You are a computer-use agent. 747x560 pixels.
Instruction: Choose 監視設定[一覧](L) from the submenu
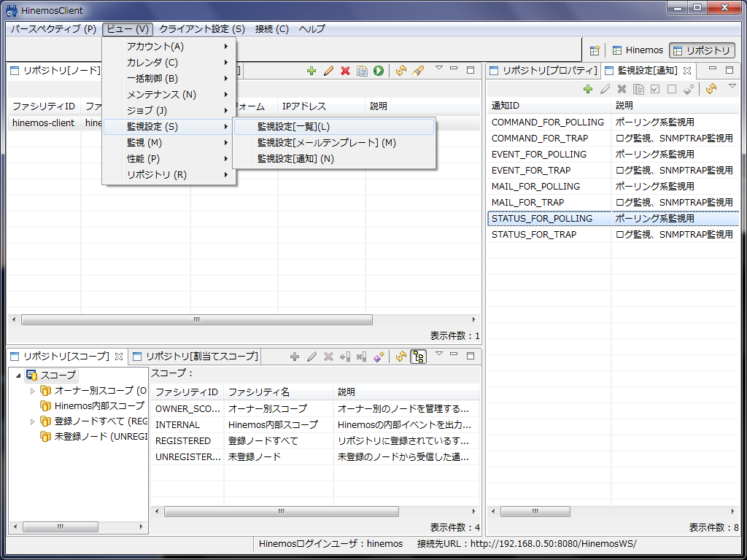click(x=334, y=127)
